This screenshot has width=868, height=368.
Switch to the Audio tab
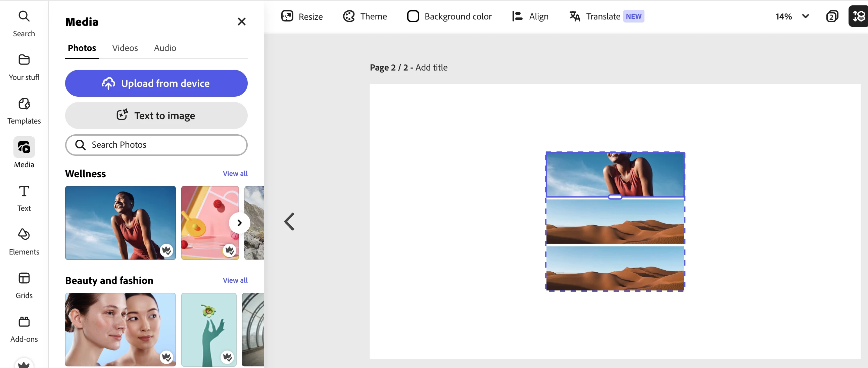[x=165, y=48]
